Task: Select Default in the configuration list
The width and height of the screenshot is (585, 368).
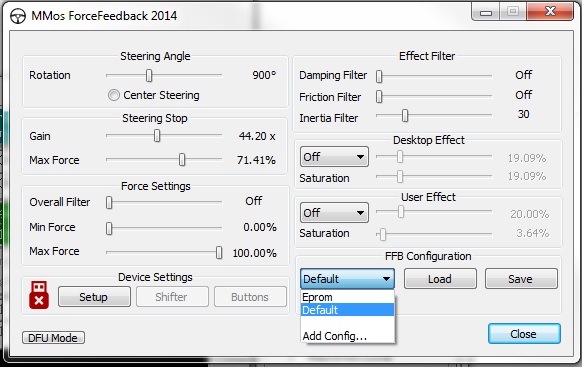Action: [x=347, y=310]
